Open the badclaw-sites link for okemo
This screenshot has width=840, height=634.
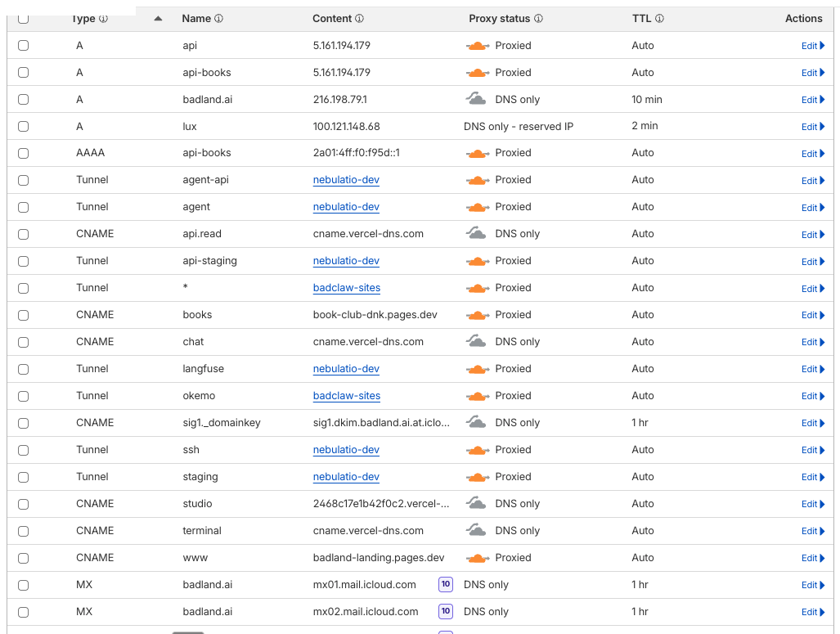click(x=346, y=396)
